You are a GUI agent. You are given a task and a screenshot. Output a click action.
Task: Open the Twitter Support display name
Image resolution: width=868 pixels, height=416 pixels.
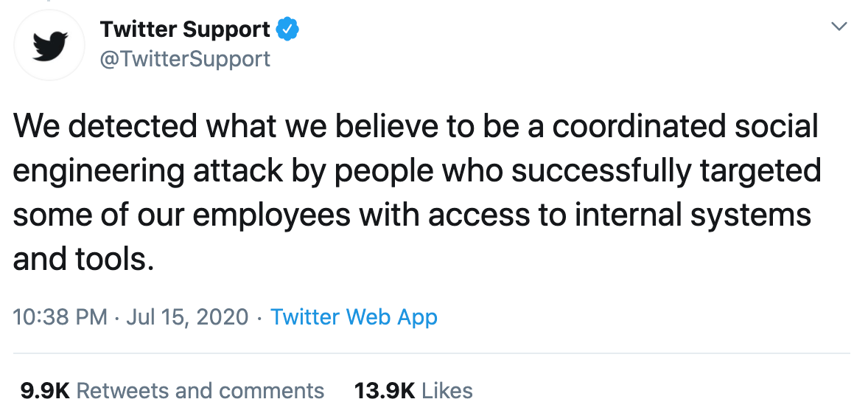pyautogui.click(x=186, y=29)
